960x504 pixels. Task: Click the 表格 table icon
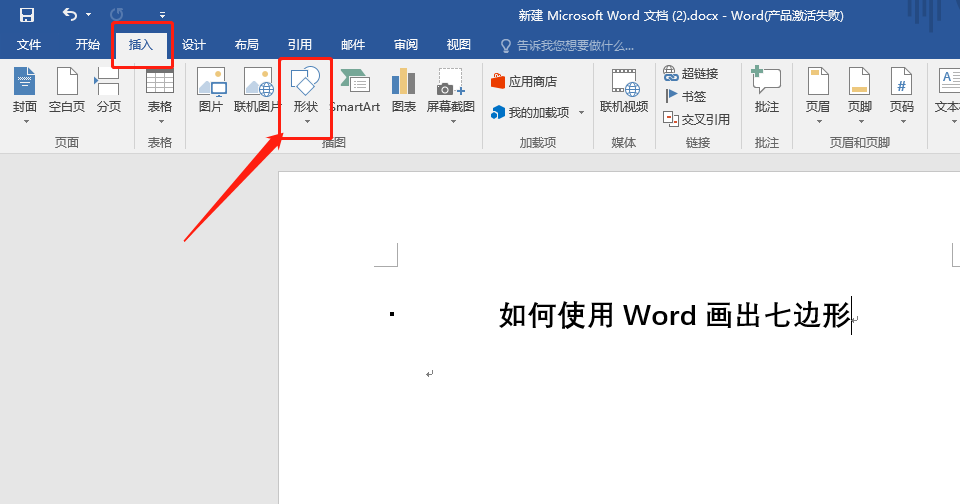click(160, 82)
